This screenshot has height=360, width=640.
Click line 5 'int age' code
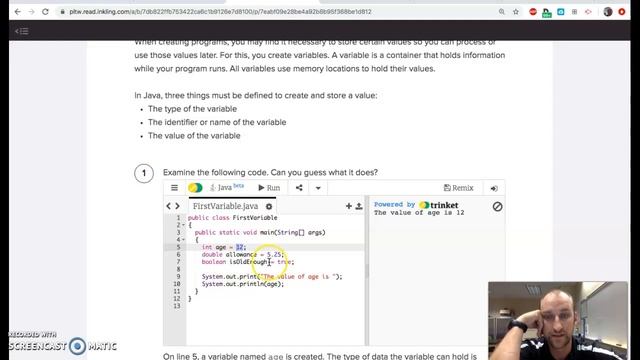tap(224, 247)
